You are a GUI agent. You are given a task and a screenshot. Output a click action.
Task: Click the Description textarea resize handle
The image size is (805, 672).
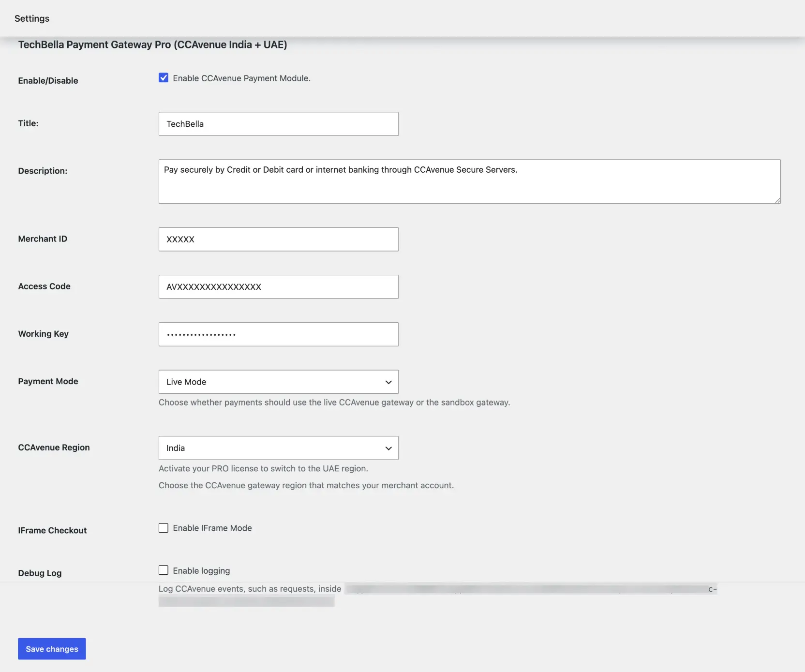(x=777, y=200)
